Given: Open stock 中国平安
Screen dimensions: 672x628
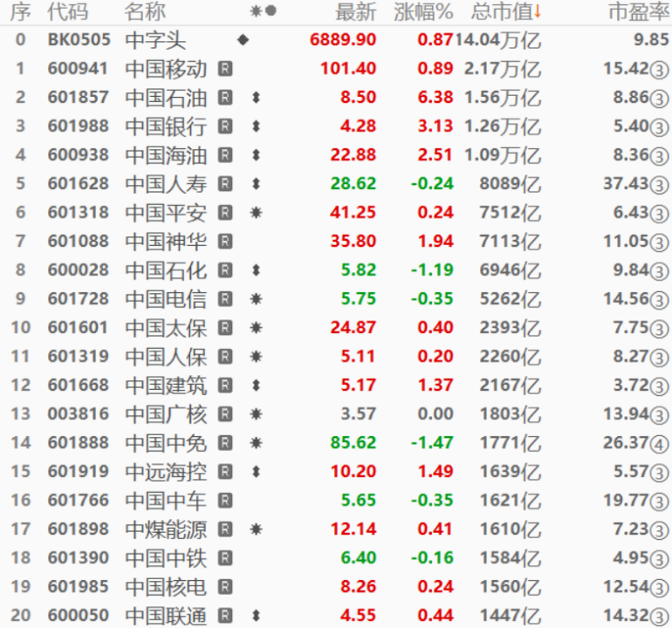Looking at the screenshot, I should click(167, 213).
